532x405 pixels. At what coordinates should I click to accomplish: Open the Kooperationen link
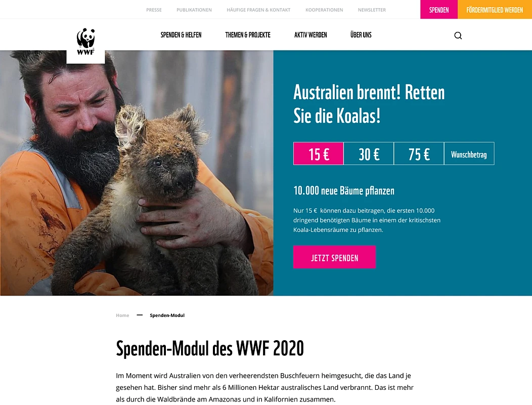324,10
